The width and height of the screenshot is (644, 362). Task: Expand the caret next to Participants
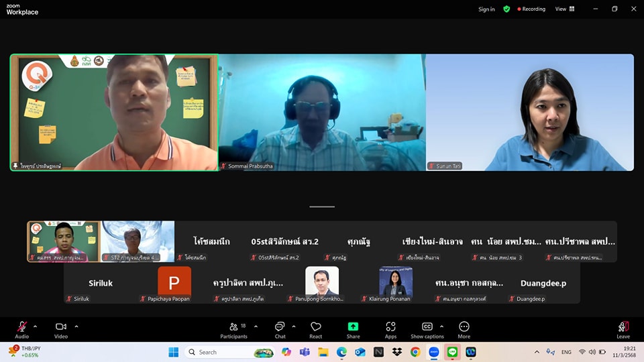pyautogui.click(x=256, y=326)
